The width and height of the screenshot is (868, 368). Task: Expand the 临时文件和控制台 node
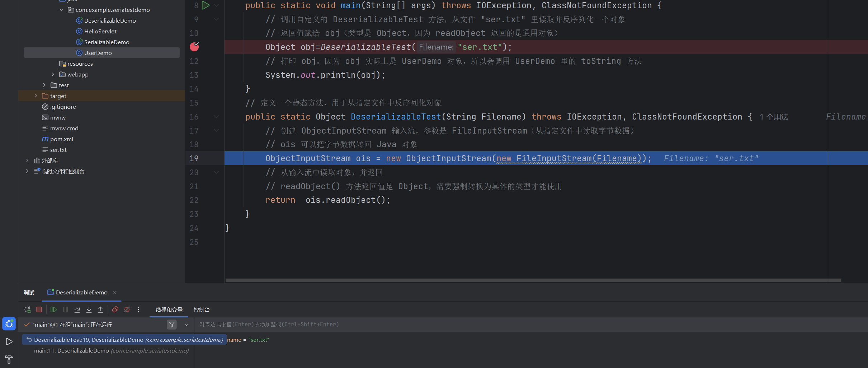click(27, 171)
